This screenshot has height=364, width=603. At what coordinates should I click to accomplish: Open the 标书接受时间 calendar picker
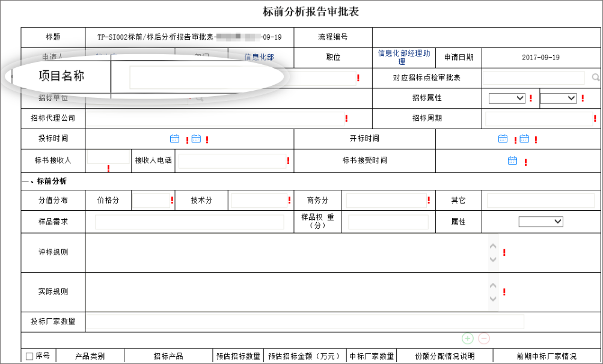pyautogui.click(x=512, y=160)
